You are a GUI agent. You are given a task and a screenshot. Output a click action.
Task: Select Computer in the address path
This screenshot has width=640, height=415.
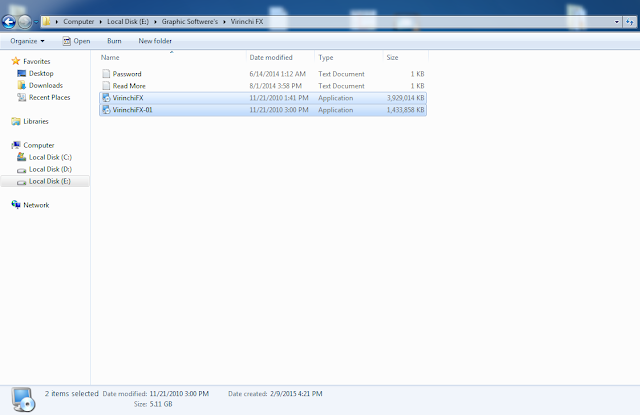click(x=78, y=22)
